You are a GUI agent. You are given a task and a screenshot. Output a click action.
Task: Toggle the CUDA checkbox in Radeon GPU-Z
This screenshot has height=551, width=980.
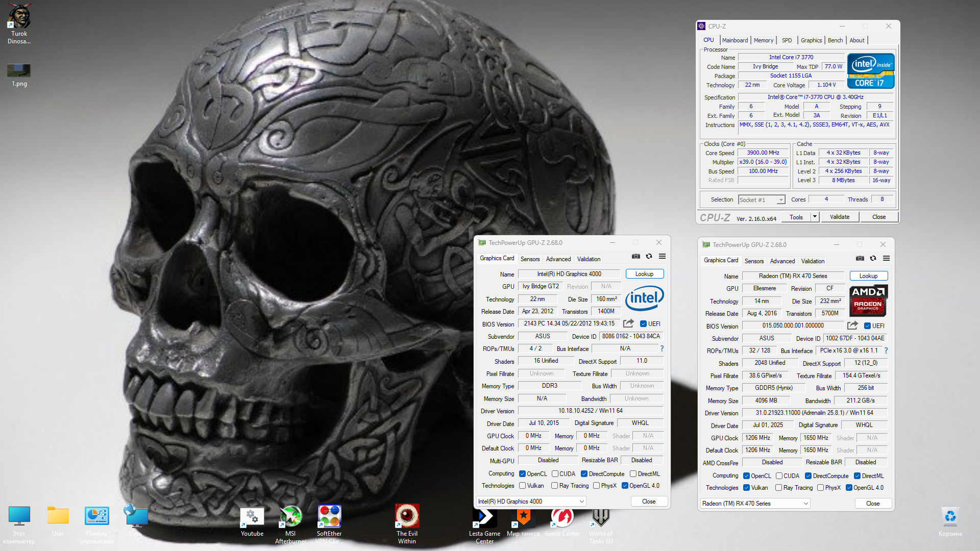pos(779,475)
